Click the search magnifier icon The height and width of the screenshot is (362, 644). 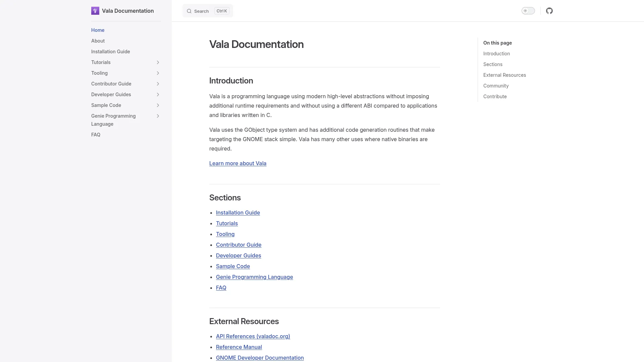[189, 11]
